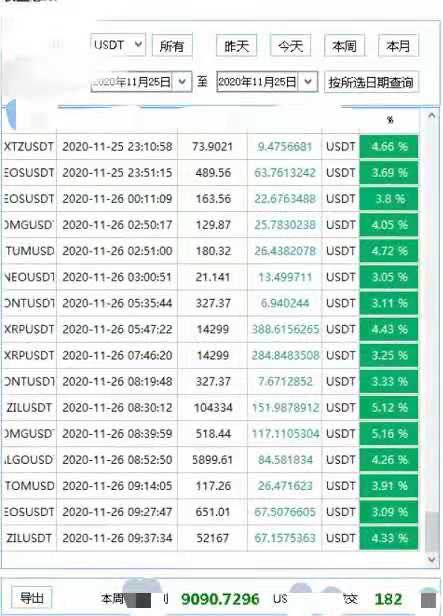Click the vertical scrollbar thumb

tap(432, 532)
